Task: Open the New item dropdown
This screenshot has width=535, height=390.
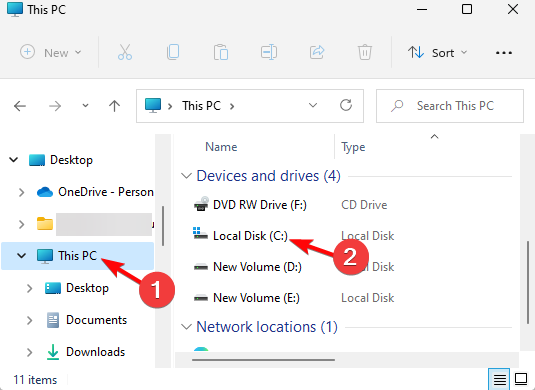Action: pos(51,53)
